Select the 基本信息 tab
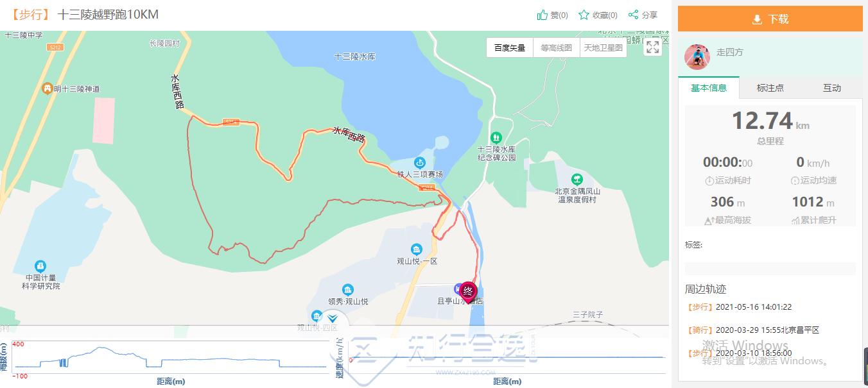 709,88
